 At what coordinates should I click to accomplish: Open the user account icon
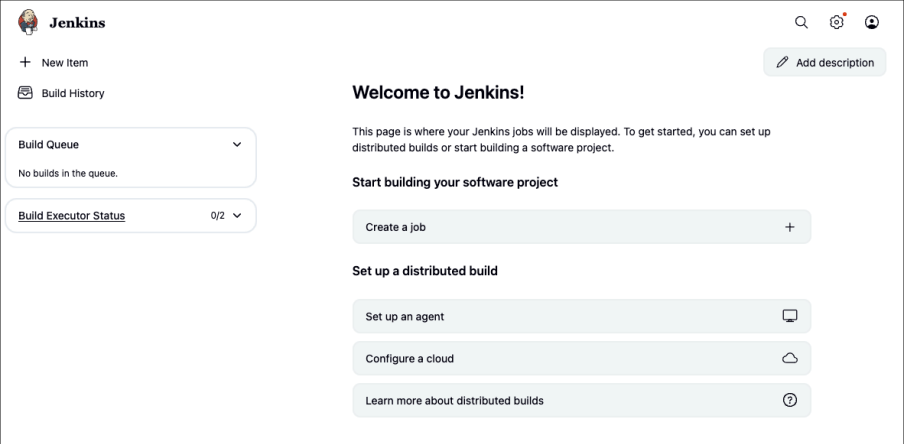872,22
